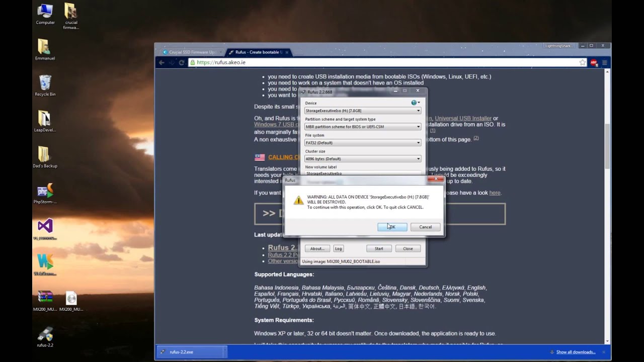Expand the Device dropdown
The image size is (644, 362).
click(x=363, y=111)
